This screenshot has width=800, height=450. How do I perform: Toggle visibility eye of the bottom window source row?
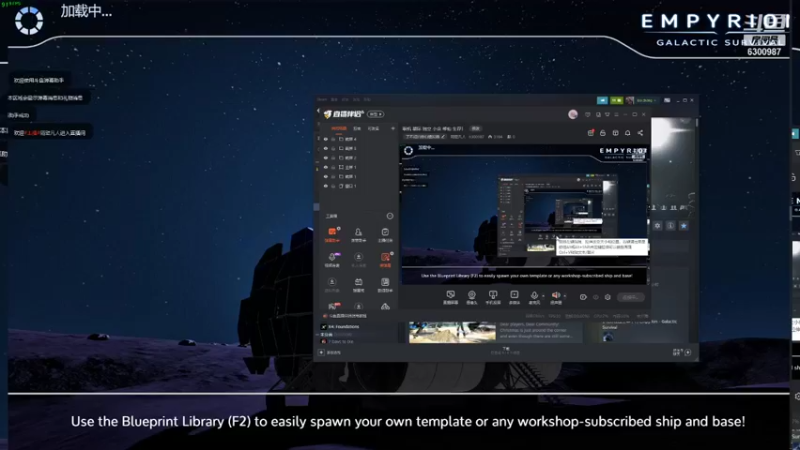click(326, 186)
